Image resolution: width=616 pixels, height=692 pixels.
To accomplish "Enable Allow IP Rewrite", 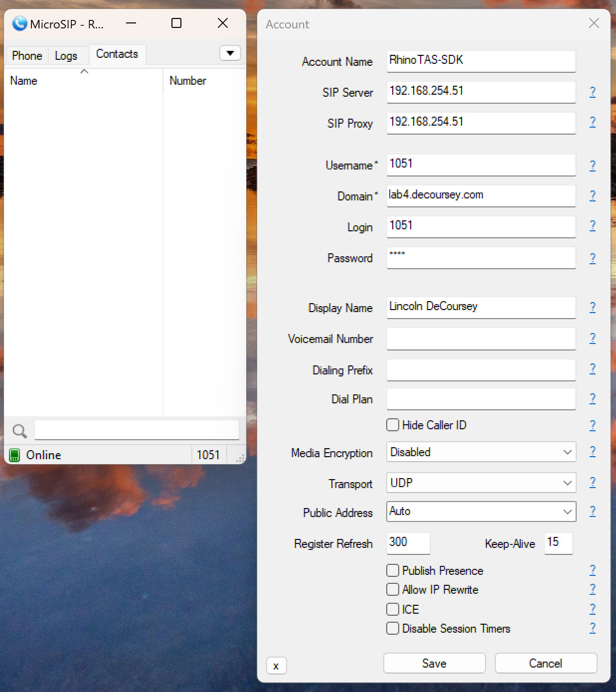I will 393,589.
